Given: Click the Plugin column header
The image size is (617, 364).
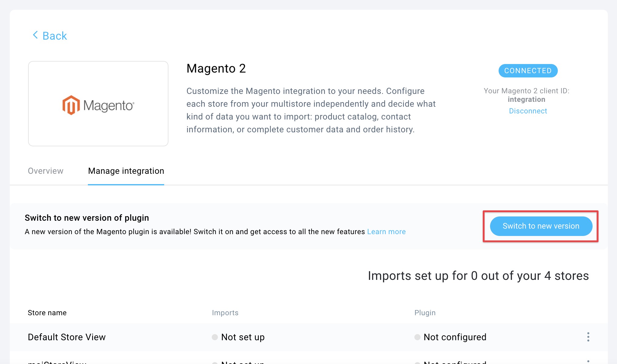Looking at the screenshot, I should pos(425,313).
